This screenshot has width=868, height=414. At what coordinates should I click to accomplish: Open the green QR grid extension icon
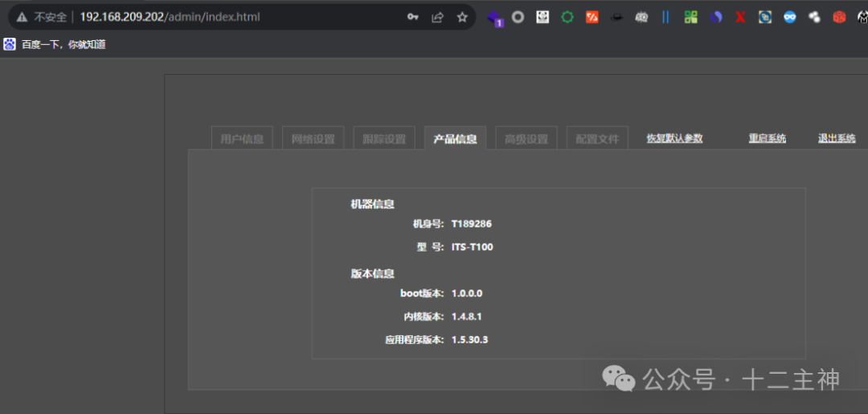tap(691, 17)
